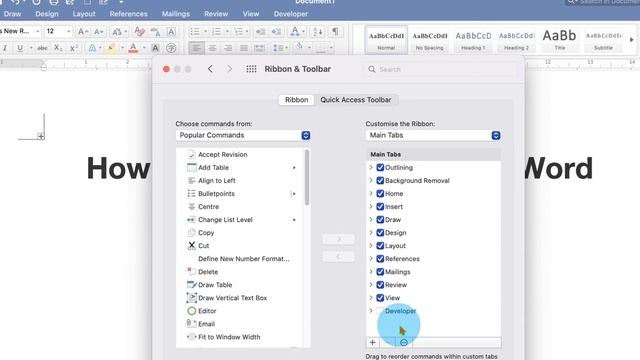Align text left in ribbon
Viewport: 640px width, 360px height.
pos(196,48)
